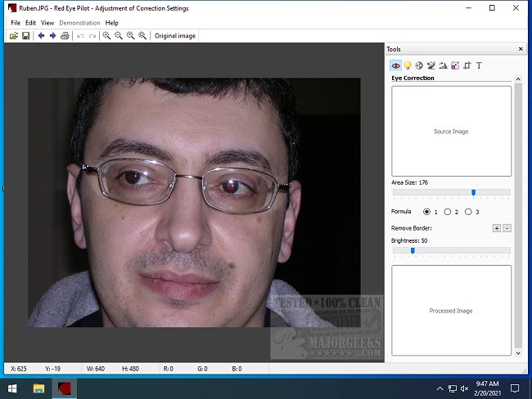Open the View menu
Screen dimensions: 532x399
point(47,23)
